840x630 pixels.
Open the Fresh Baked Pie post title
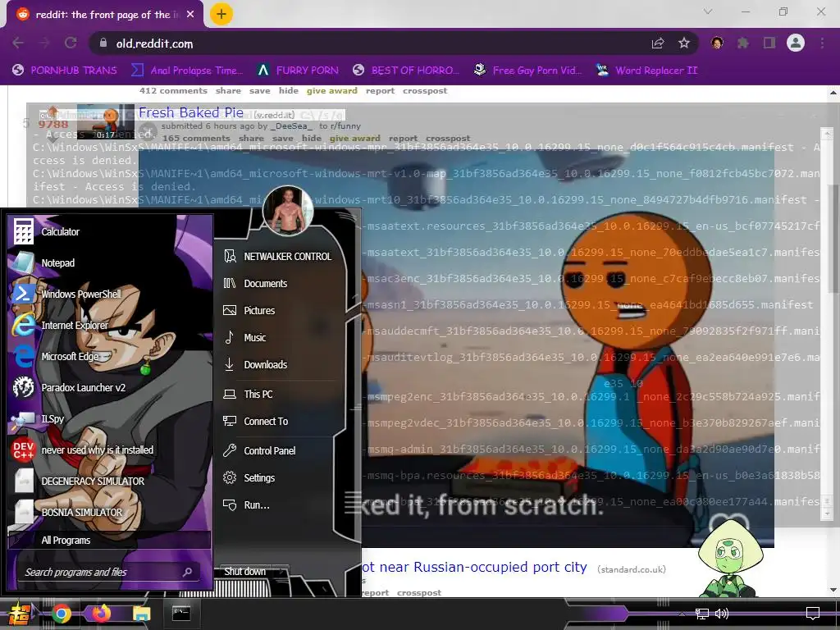(x=191, y=112)
